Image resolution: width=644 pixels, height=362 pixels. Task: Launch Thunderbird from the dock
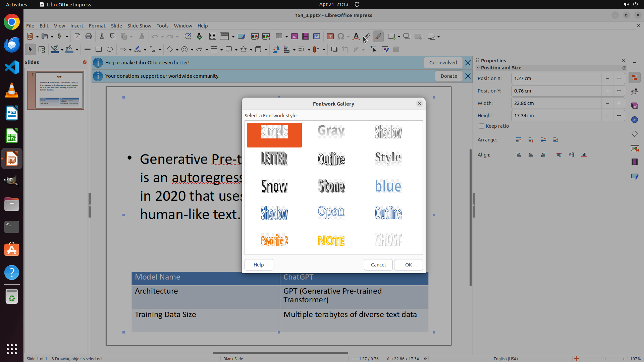pyautogui.click(x=12, y=45)
